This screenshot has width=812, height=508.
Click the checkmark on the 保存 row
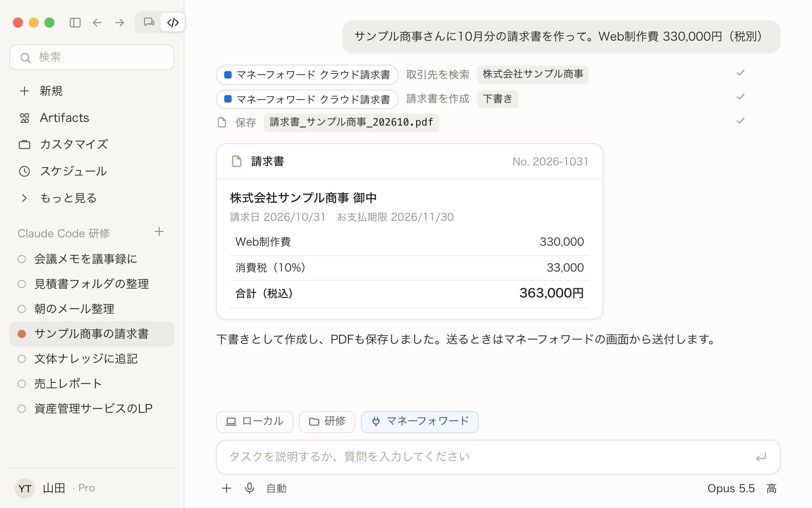(740, 121)
